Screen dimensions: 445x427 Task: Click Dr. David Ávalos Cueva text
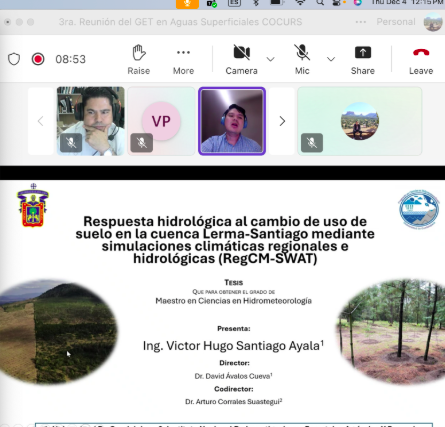[234, 376]
